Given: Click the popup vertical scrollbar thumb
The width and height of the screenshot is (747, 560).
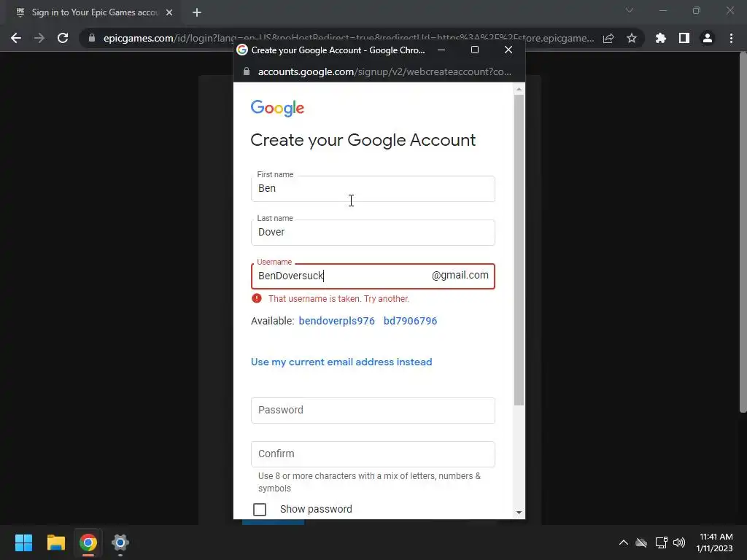Looking at the screenshot, I should pyautogui.click(x=519, y=250).
